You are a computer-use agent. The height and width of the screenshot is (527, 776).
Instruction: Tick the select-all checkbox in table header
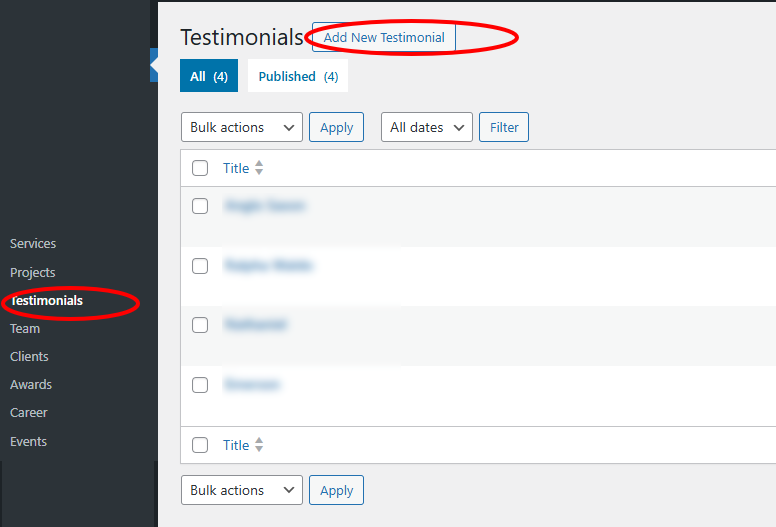[200, 168]
